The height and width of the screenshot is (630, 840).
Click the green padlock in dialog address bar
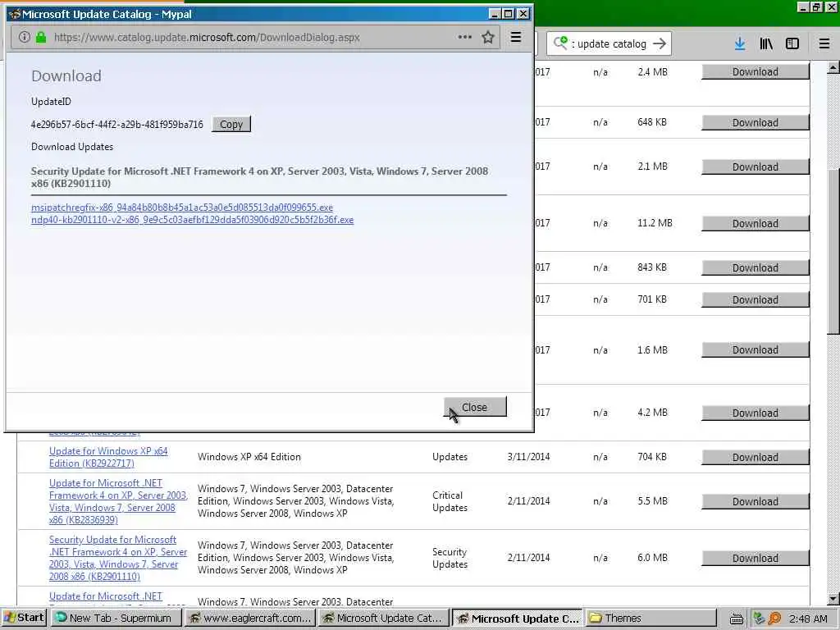tap(41, 37)
